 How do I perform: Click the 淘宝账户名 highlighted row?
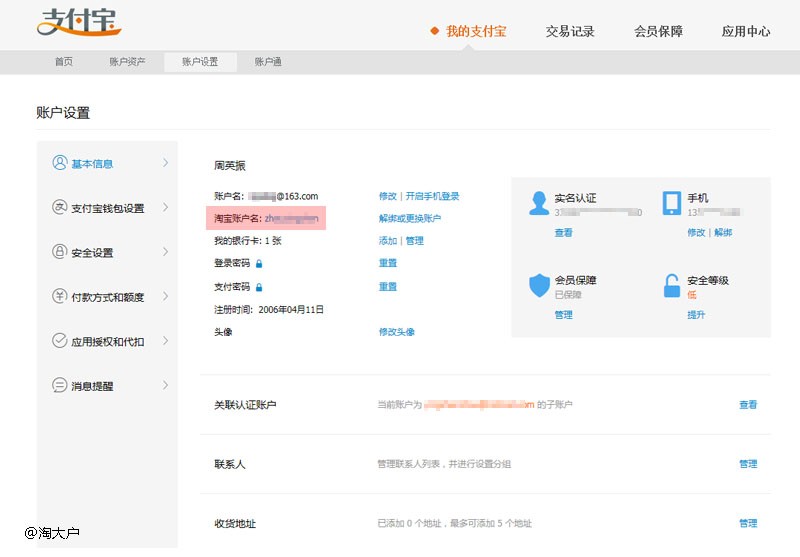tap(266, 218)
